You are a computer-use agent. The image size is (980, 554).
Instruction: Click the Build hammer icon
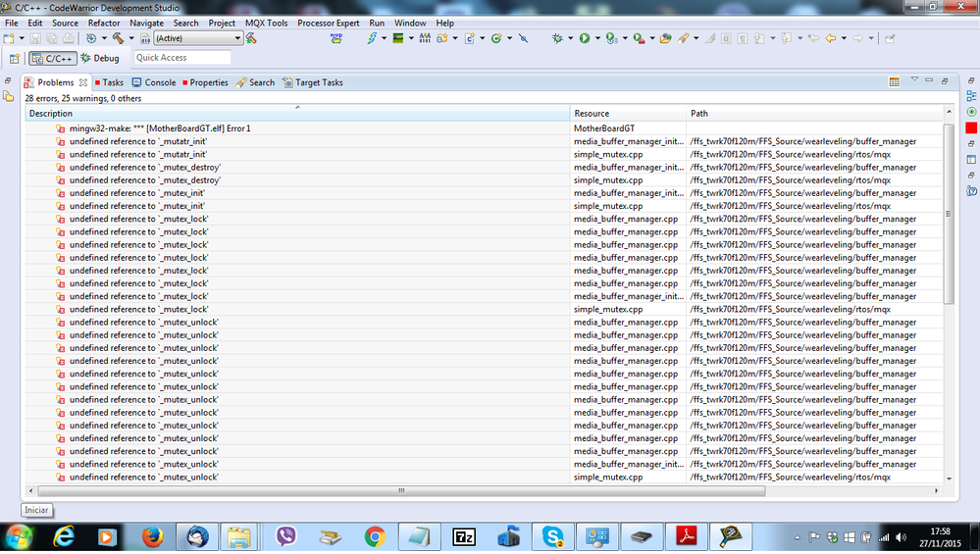(x=118, y=38)
